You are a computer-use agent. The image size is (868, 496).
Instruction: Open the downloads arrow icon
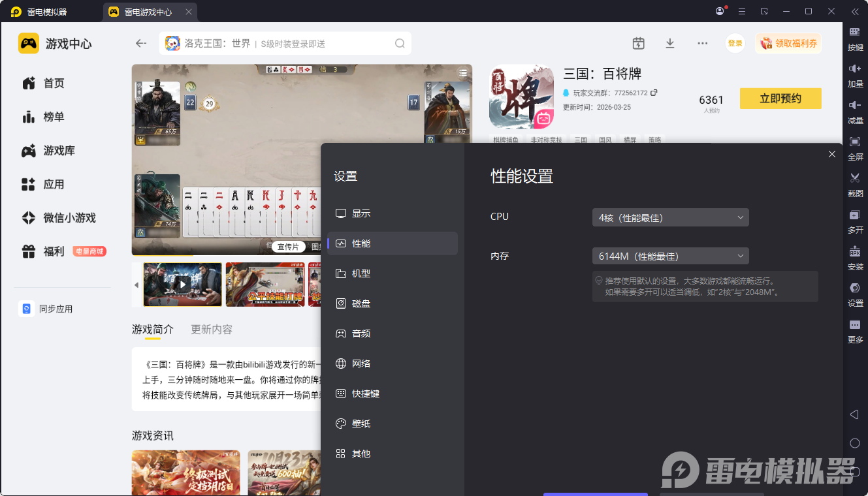click(669, 43)
